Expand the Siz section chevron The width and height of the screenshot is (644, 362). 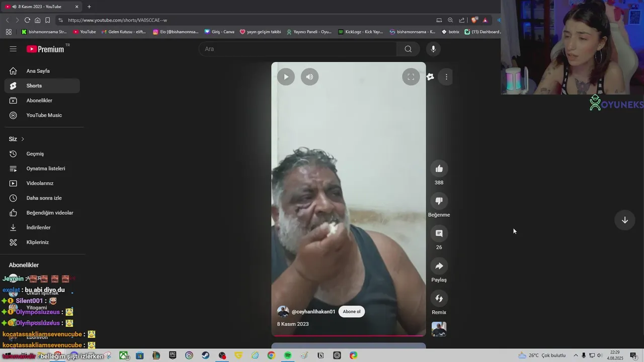tap(23, 139)
